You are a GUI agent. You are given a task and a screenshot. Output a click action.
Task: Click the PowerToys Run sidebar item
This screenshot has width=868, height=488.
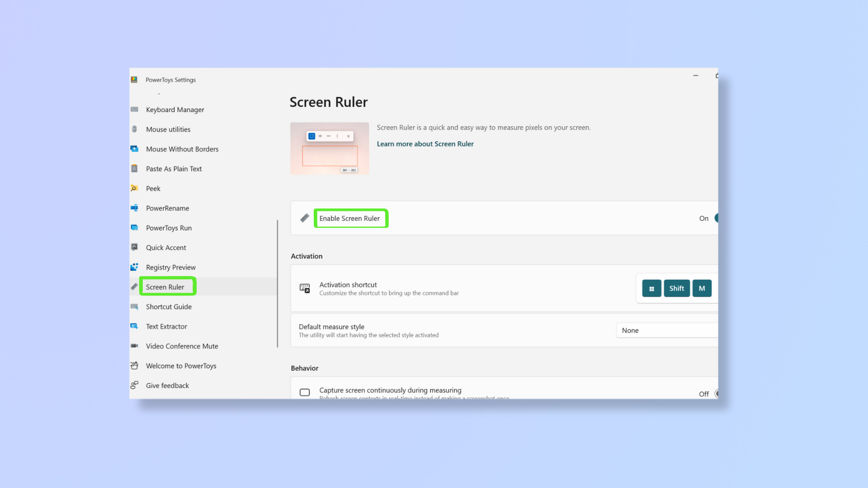168,227
